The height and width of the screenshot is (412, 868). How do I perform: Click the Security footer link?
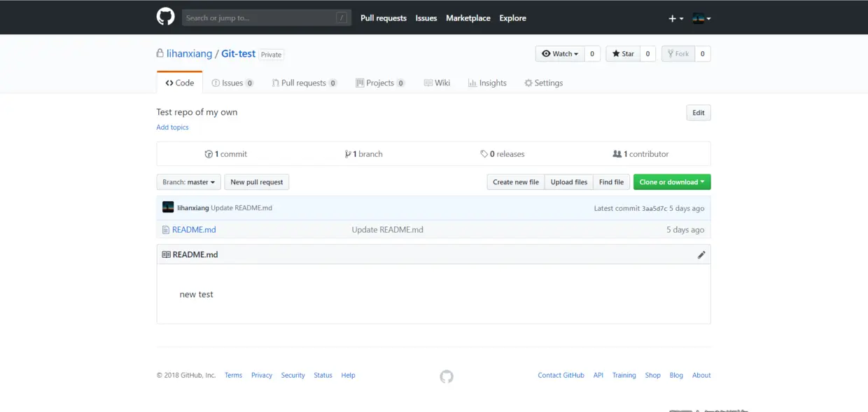click(293, 376)
